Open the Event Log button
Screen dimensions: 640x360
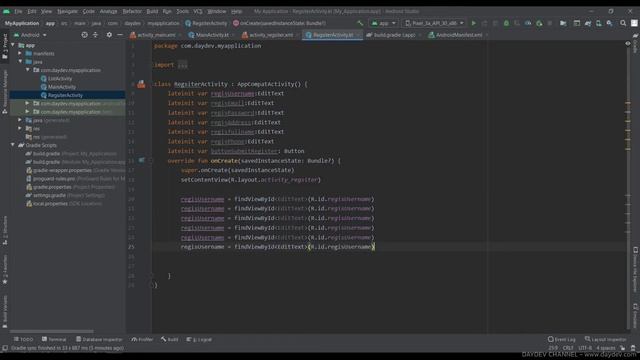pos(562,339)
